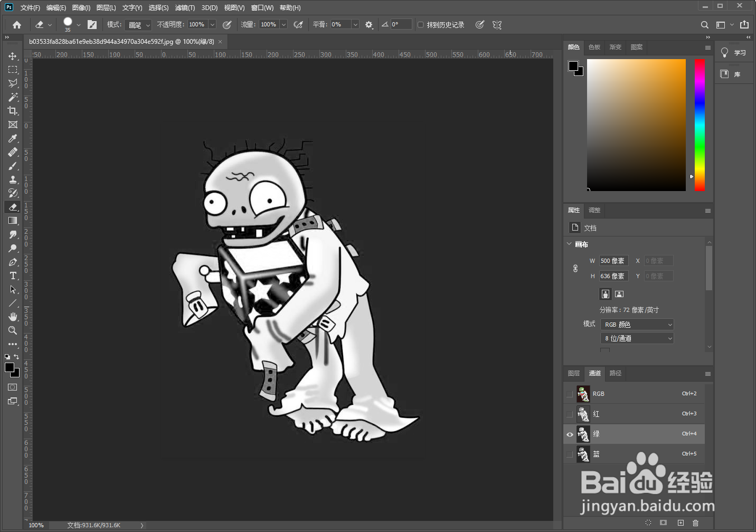
Task: Enable Erase to History checkbox
Action: (420, 25)
